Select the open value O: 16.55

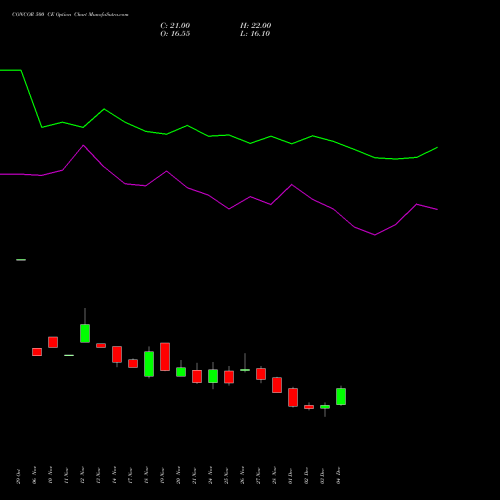click(175, 34)
